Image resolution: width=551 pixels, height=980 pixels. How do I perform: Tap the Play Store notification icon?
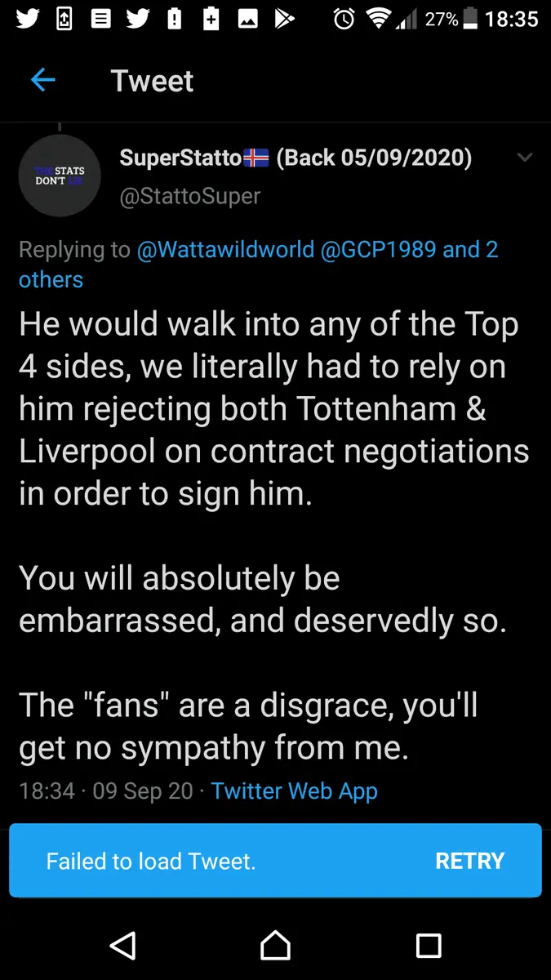pos(283,19)
